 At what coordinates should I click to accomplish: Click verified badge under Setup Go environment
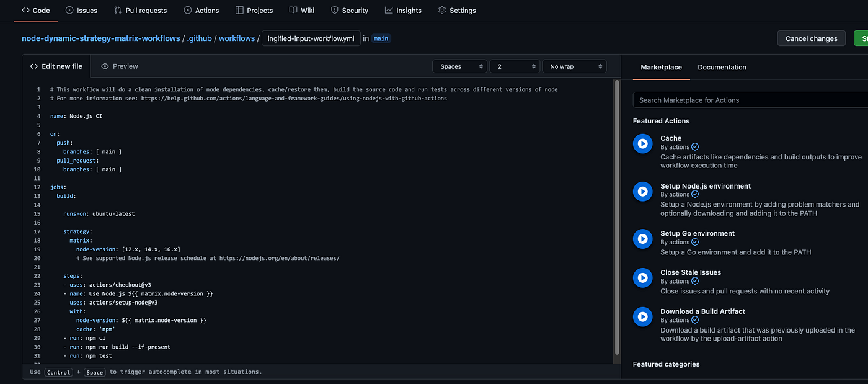coord(695,242)
